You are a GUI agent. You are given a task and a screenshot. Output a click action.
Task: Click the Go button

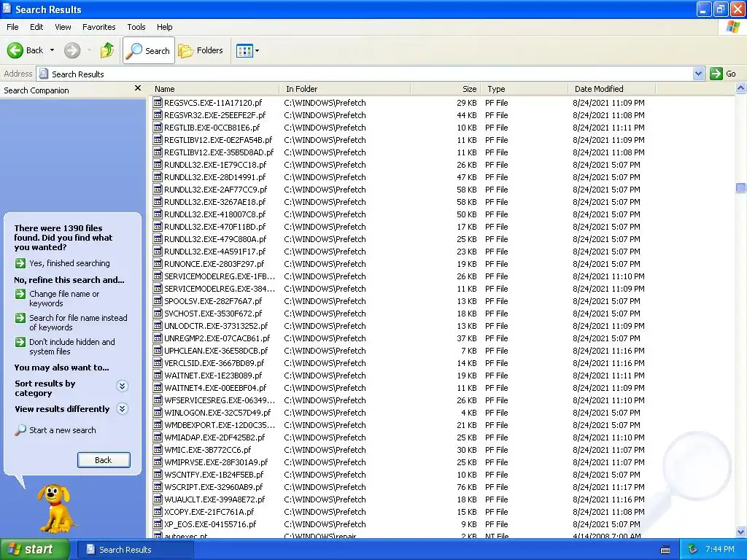723,74
